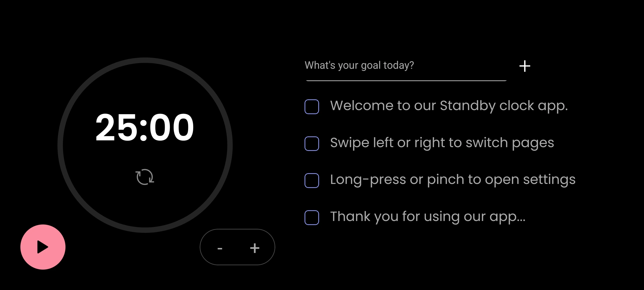Mark "Long-press or pinch" task as done
Viewport: 644px width, 290px height.
tap(312, 180)
